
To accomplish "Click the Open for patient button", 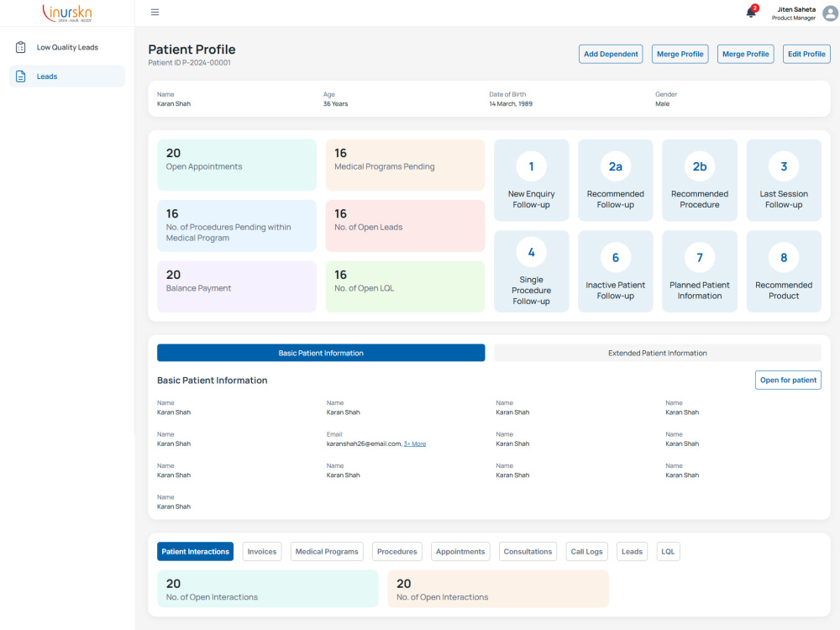I will (788, 380).
